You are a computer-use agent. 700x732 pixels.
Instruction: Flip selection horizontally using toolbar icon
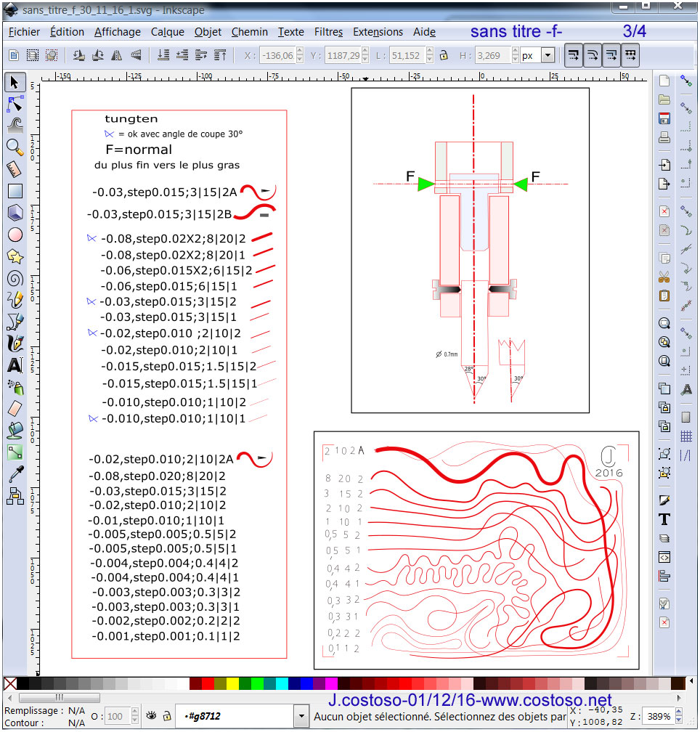115,55
